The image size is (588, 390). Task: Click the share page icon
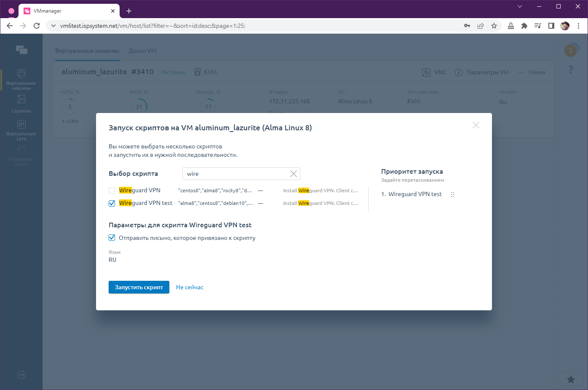point(481,26)
